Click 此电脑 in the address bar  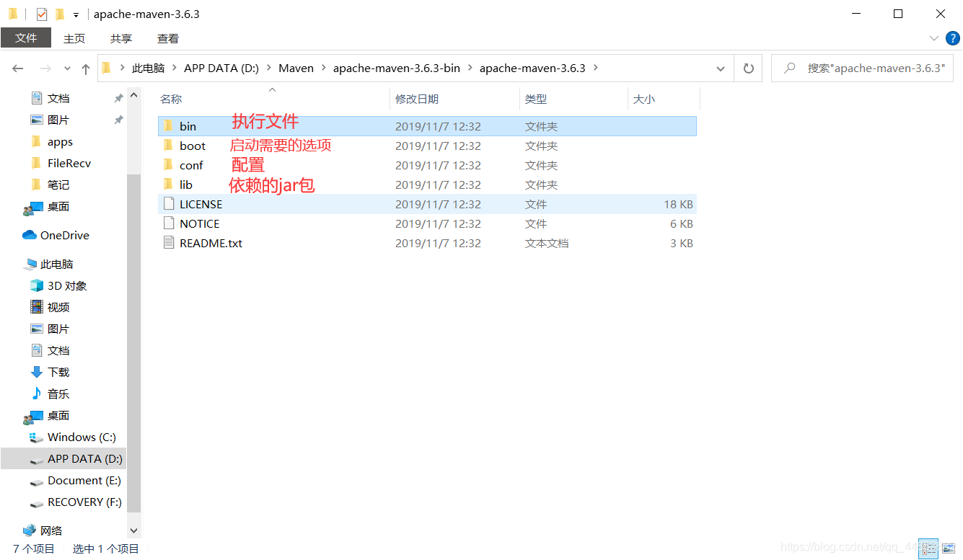click(148, 68)
